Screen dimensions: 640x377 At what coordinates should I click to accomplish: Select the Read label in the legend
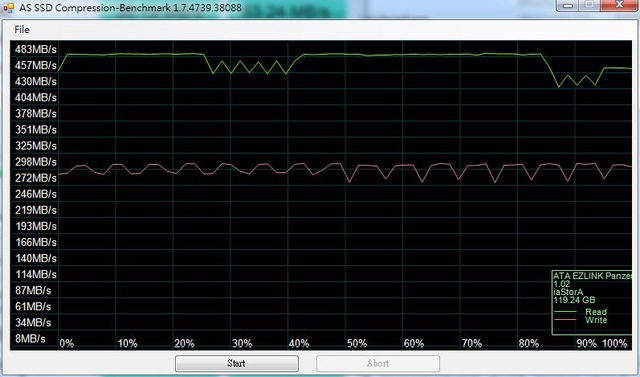(596, 312)
